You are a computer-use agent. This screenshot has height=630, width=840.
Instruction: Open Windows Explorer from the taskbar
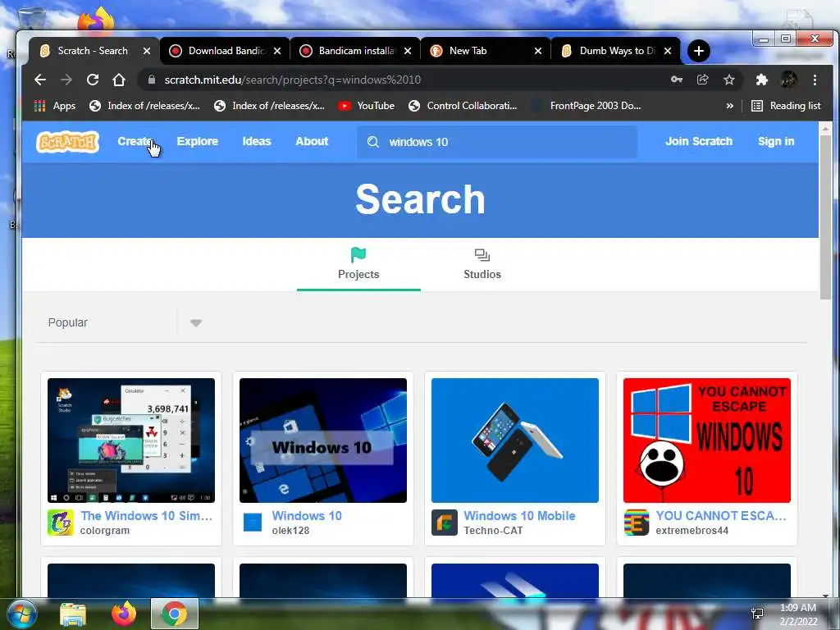coord(73,614)
